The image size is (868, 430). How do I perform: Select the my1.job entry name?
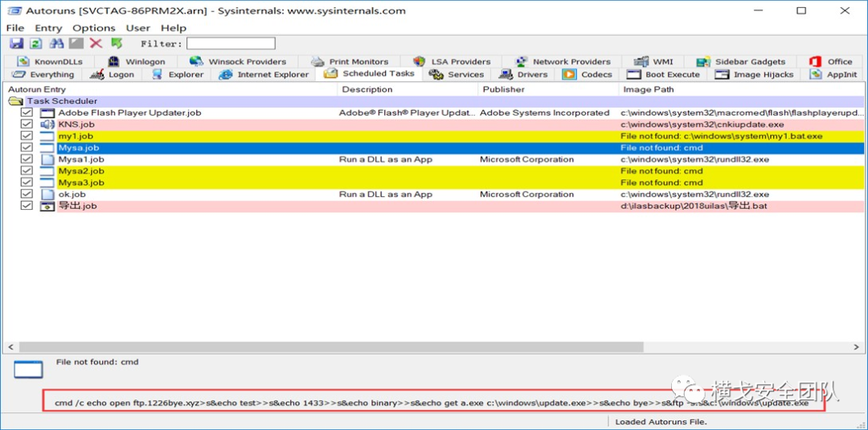(x=76, y=136)
